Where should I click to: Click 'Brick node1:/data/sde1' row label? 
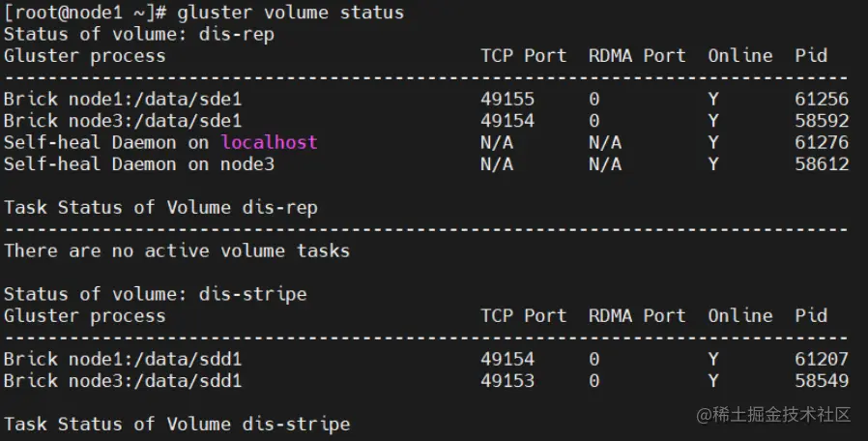point(123,100)
